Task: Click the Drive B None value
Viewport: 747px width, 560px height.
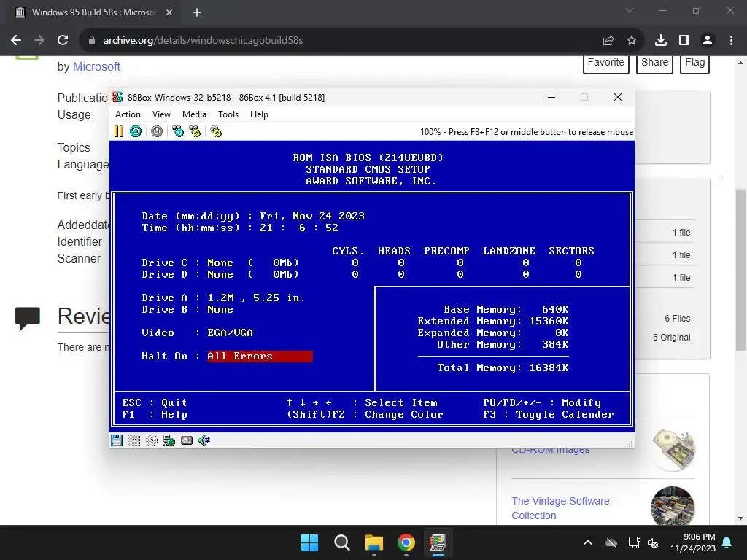Action: [220, 309]
